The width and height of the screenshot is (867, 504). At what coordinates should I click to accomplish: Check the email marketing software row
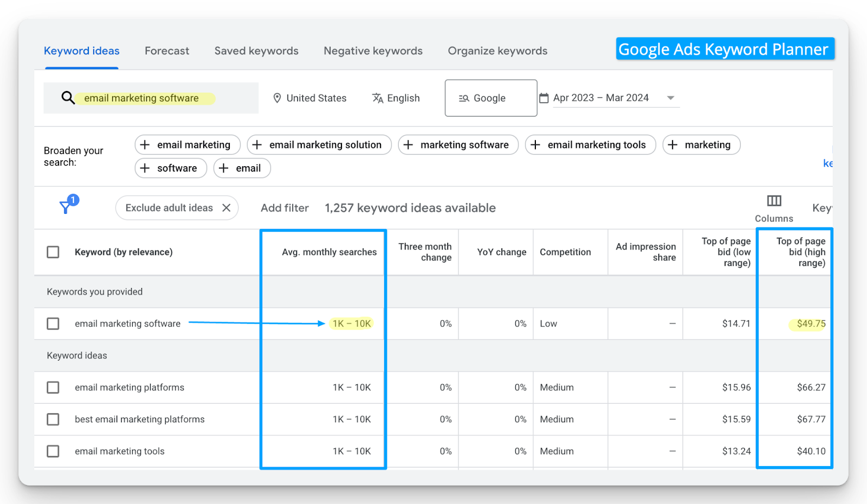point(53,323)
